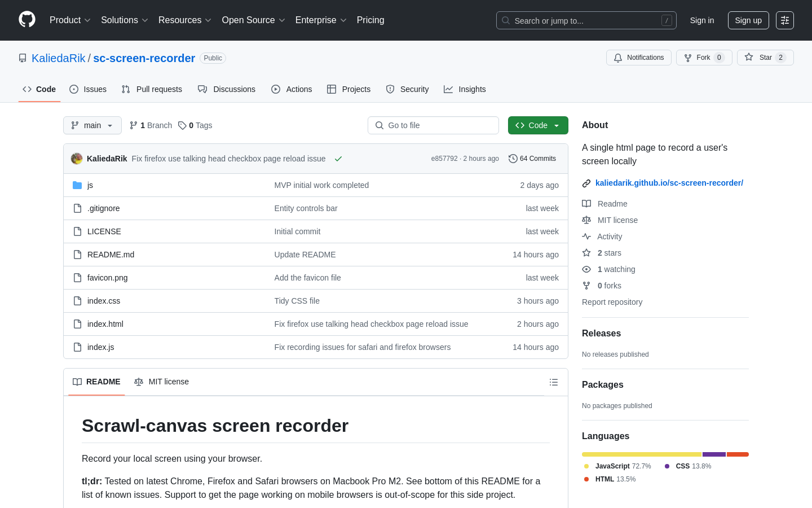The width and height of the screenshot is (812, 508).
Task: Click the sc-screen-recorder repository name link
Action: [144, 58]
